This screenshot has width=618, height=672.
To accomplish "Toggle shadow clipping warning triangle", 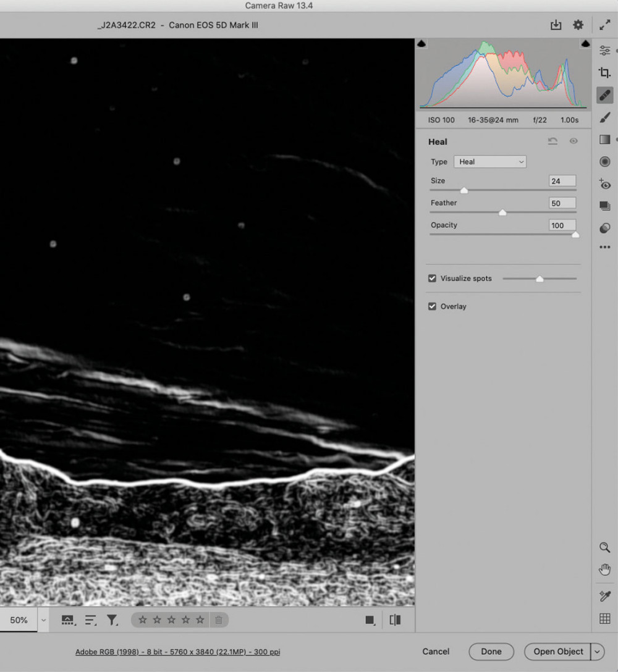I will tap(421, 43).
